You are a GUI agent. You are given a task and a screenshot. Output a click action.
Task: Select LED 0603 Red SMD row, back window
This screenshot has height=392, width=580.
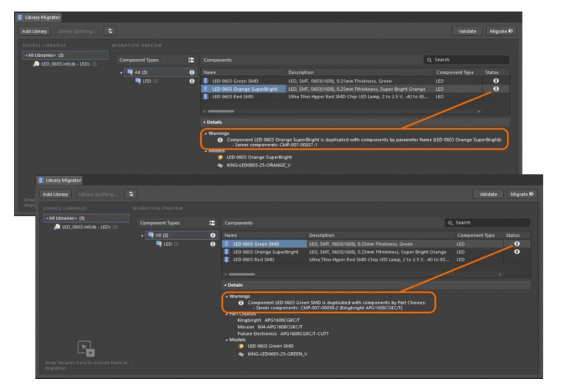click(355, 97)
